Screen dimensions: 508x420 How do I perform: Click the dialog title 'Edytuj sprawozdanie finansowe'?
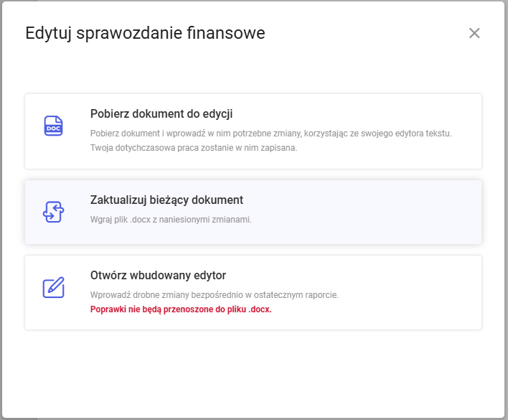tap(145, 33)
